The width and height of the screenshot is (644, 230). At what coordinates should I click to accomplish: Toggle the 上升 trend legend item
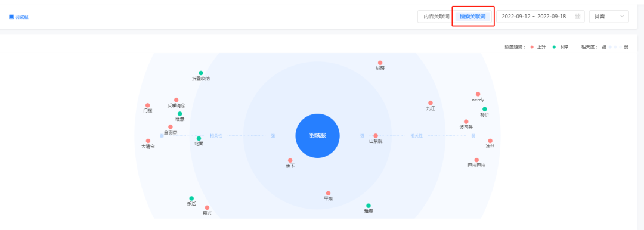tap(538, 47)
